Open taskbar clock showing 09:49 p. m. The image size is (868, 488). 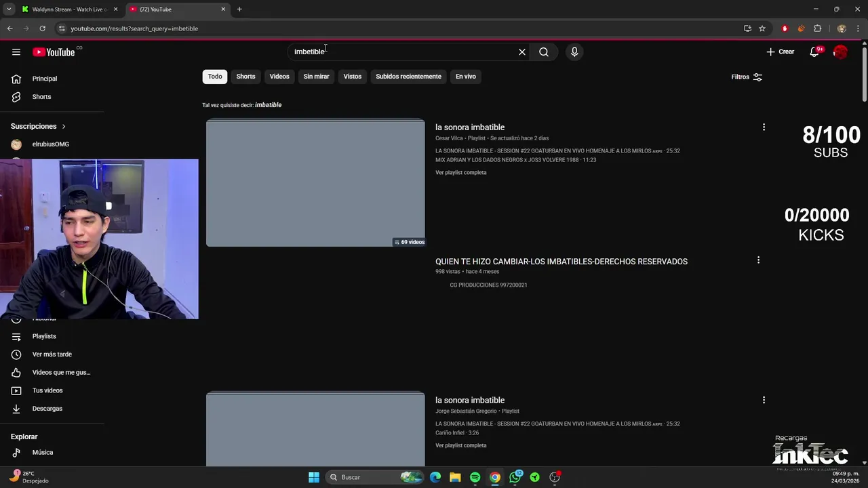(x=845, y=477)
